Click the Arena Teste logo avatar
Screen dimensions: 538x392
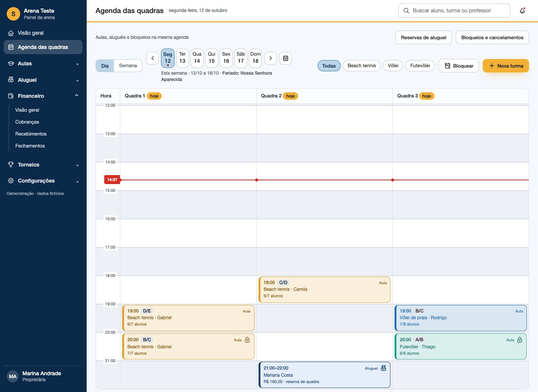pyautogui.click(x=13, y=14)
